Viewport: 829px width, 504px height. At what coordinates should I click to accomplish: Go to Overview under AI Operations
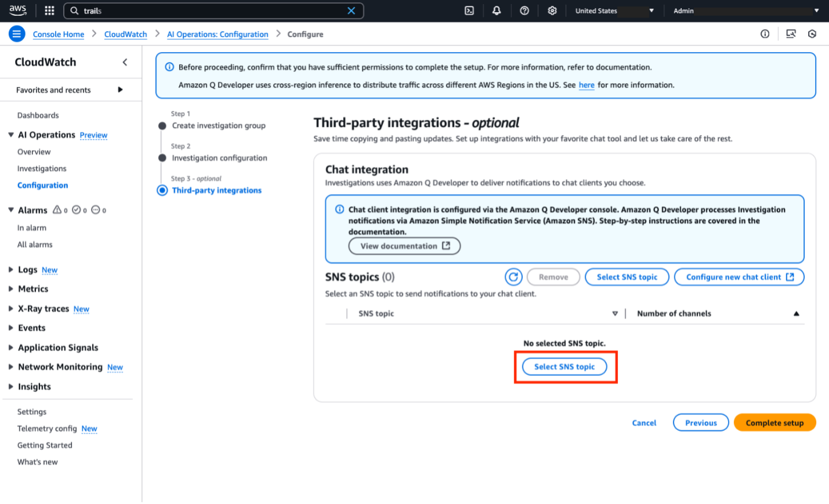click(34, 152)
